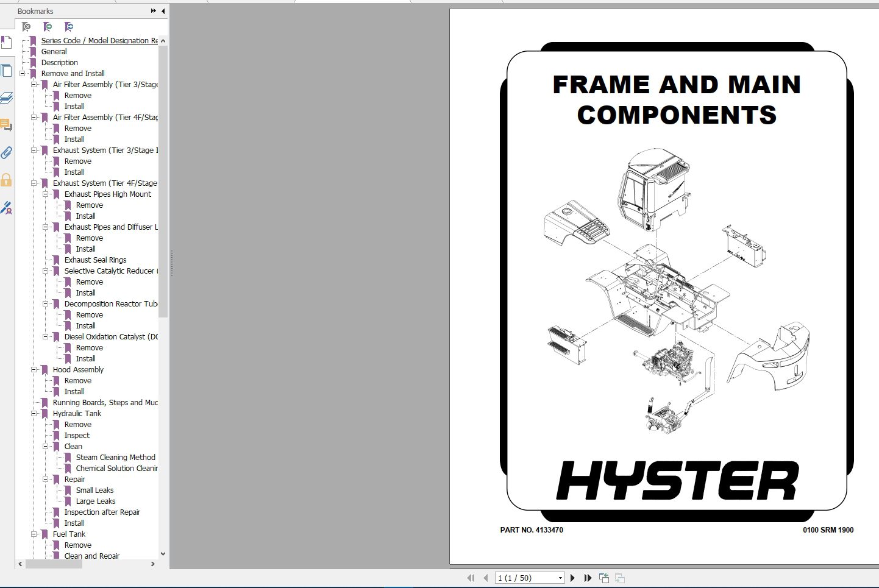This screenshot has width=879, height=588.
Task: Open the Attachments paperclip sidebar icon
Action: point(6,152)
